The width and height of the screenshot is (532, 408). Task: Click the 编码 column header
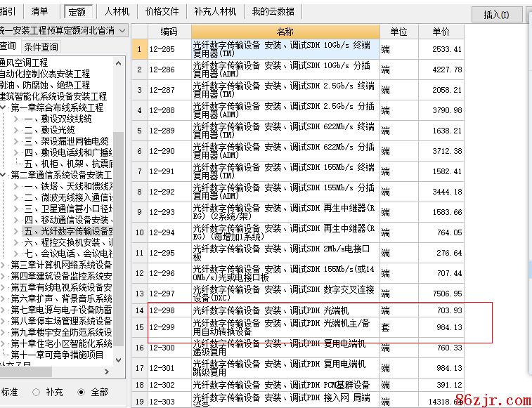tap(169, 32)
